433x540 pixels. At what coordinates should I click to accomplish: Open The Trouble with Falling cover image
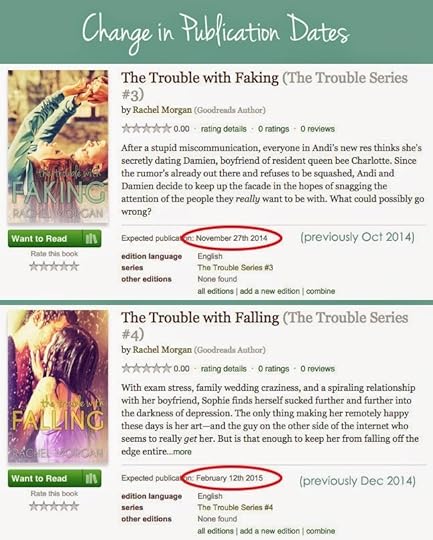coord(58,386)
